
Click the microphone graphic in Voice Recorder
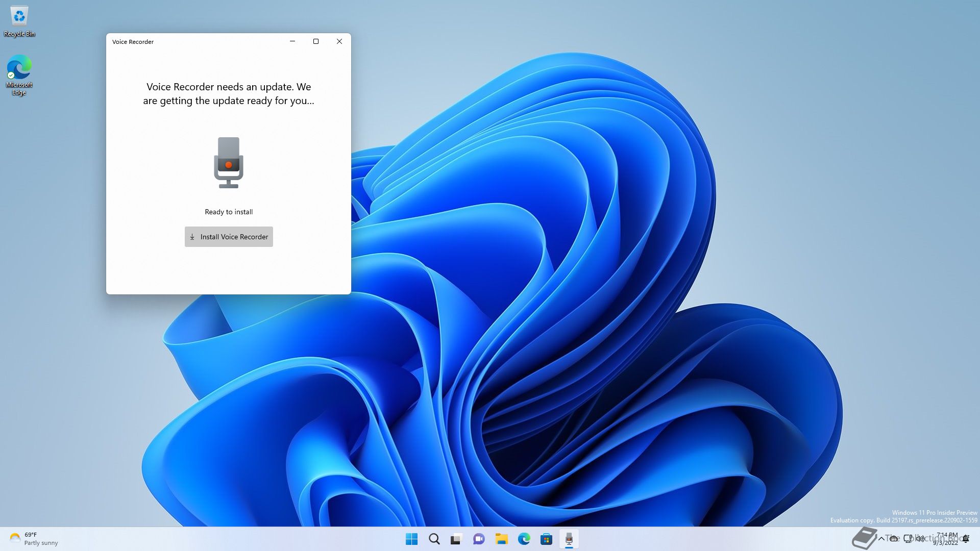point(228,163)
